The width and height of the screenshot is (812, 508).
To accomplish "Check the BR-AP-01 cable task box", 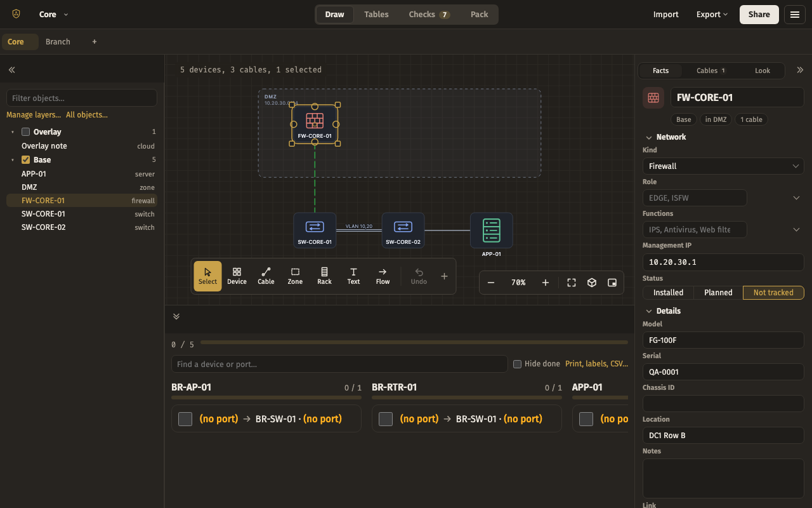I will point(185,419).
